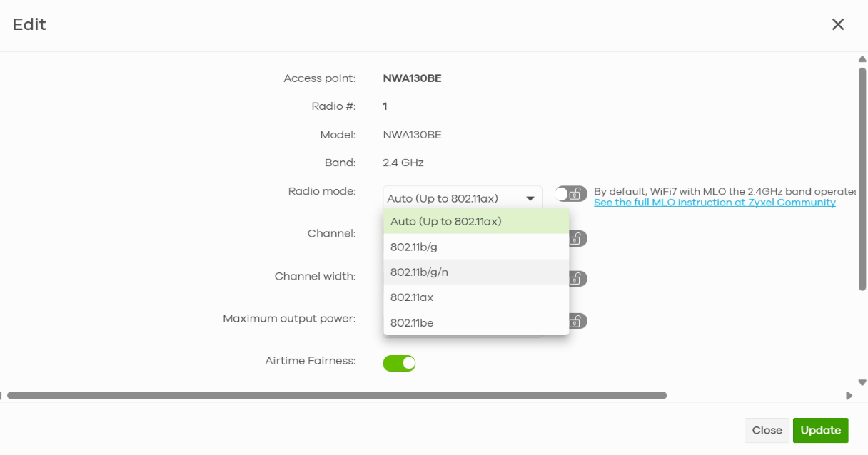The width and height of the screenshot is (868, 455).
Task: Click the 2.4 GHz band value
Action: point(403,163)
